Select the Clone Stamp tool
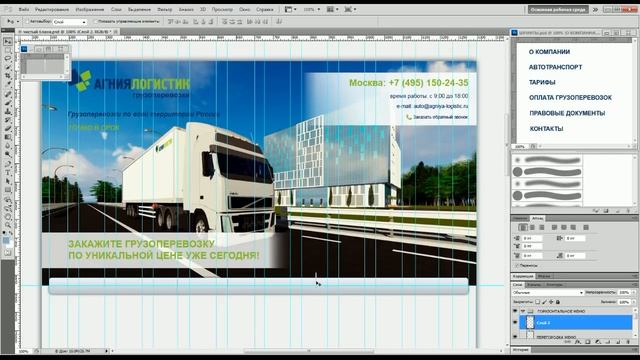This screenshot has height=360, width=640. (8, 111)
